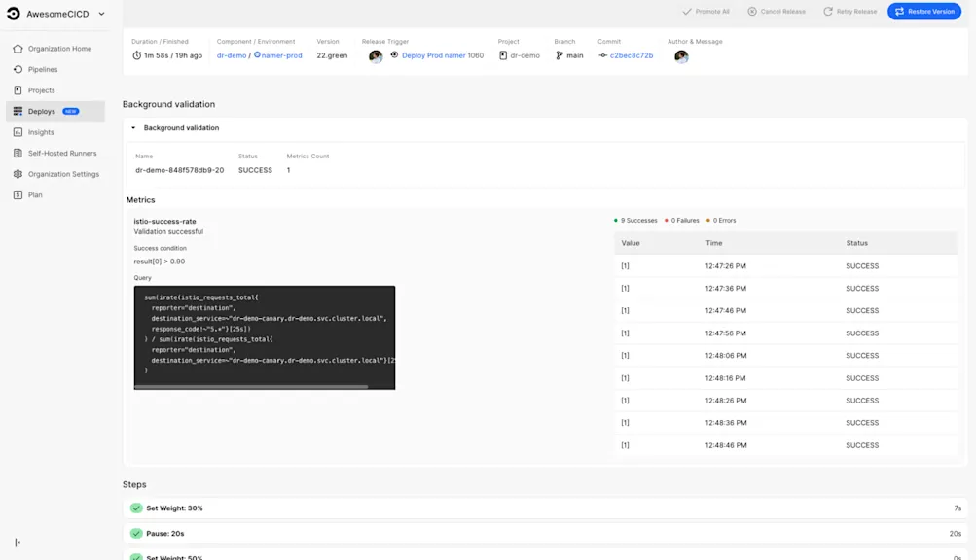This screenshot has height=560, width=976.
Task: Click green check icon for Set Weight: 30%
Action: pos(136,508)
